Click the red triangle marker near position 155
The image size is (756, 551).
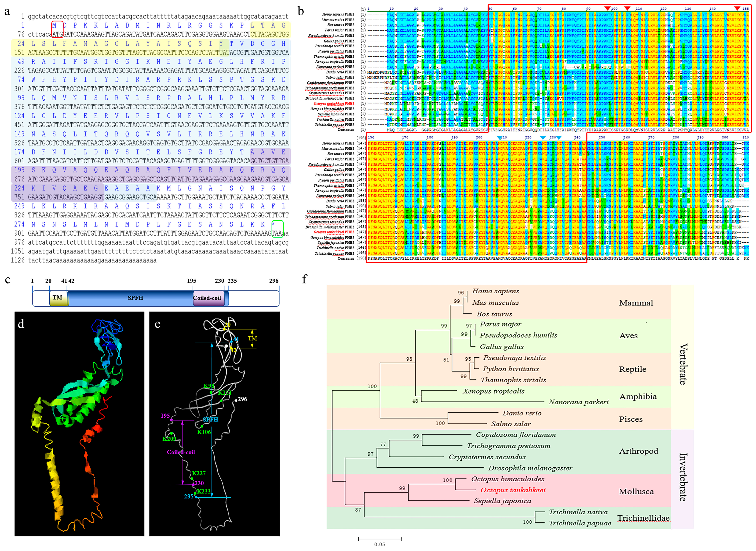tap(737, 8)
